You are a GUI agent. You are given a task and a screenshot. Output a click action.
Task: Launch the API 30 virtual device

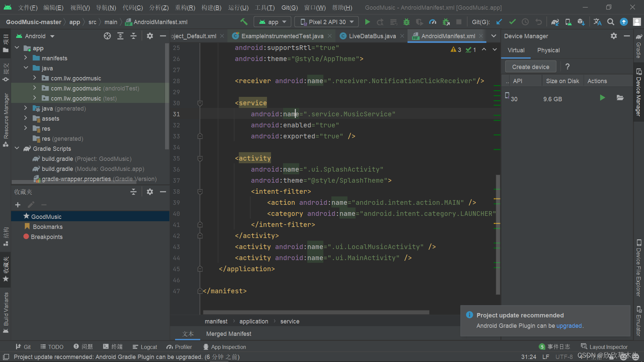[602, 98]
